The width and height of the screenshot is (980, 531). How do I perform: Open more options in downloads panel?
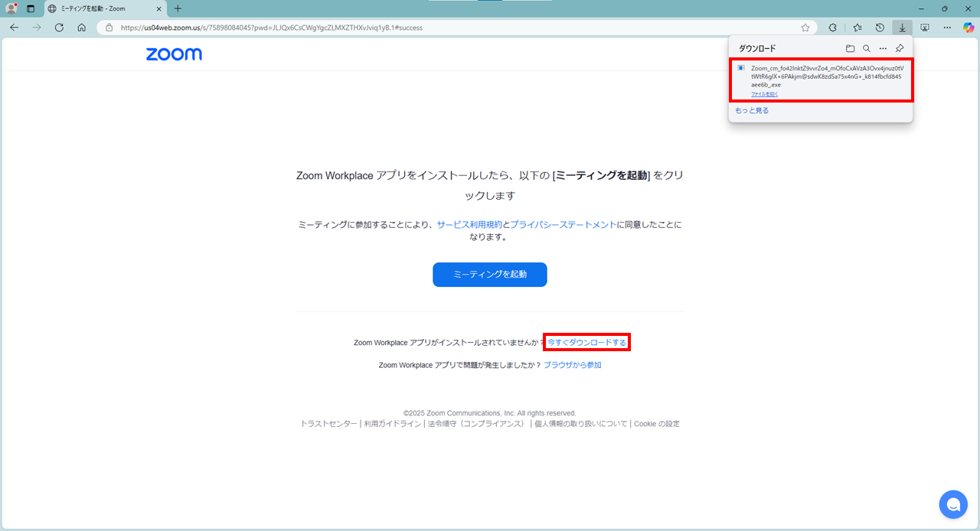[x=883, y=48]
